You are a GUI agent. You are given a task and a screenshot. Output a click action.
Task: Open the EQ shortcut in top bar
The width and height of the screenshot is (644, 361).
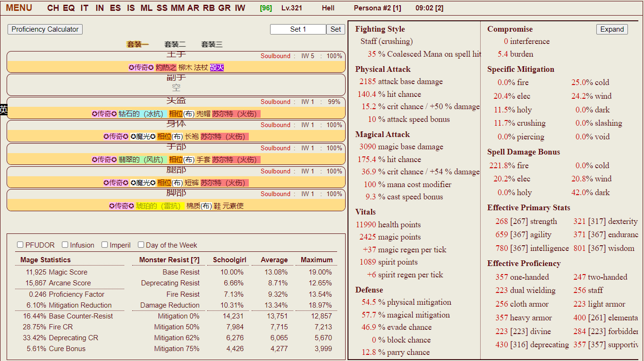coord(69,8)
